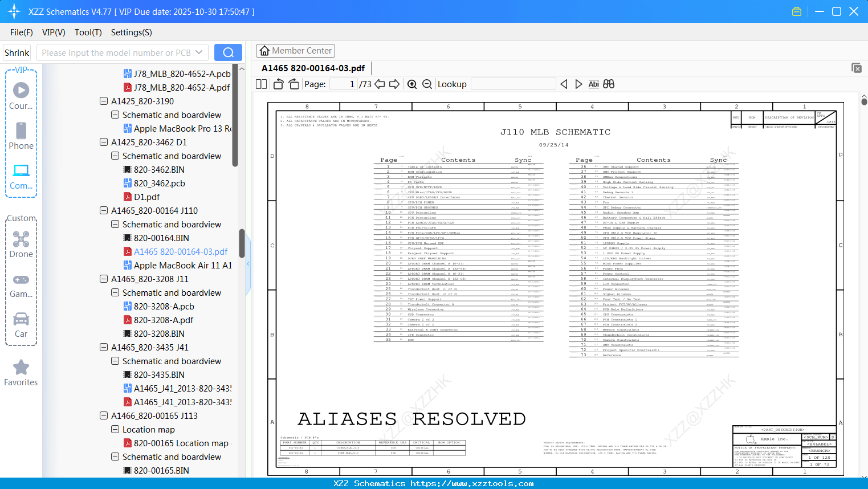The width and height of the screenshot is (868, 489).
Task: Jump to previous lookup match
Action: click(564, 84)
